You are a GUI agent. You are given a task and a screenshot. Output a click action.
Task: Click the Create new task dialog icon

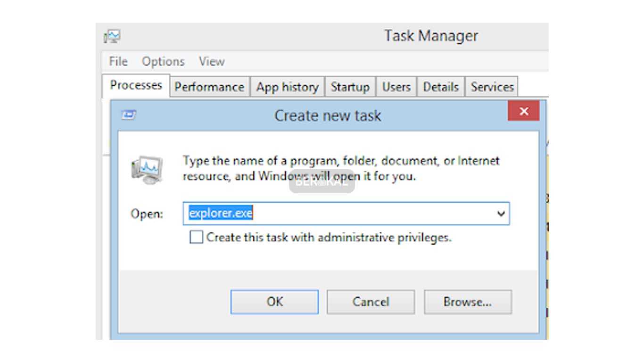point(129,115)
